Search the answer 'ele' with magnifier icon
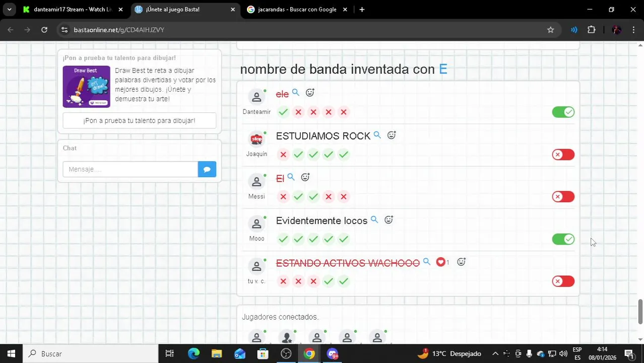Viewport: 644px width, 363px height. coord(296,93)
